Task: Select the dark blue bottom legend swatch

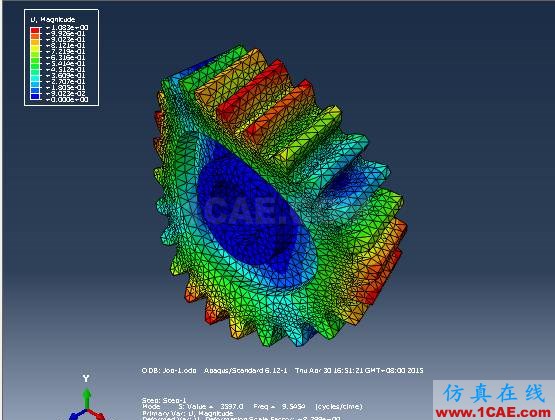Action: click(x=35, y=96)
